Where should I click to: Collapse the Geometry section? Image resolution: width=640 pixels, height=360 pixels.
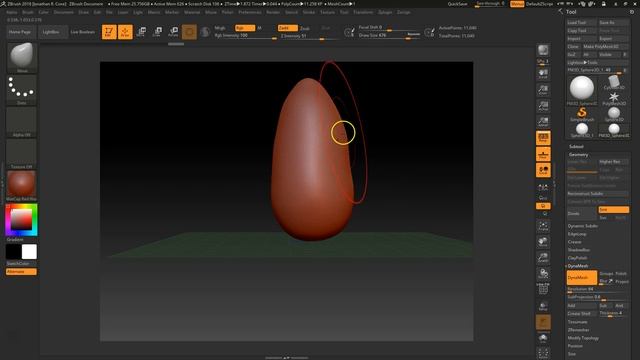(579, 155)
